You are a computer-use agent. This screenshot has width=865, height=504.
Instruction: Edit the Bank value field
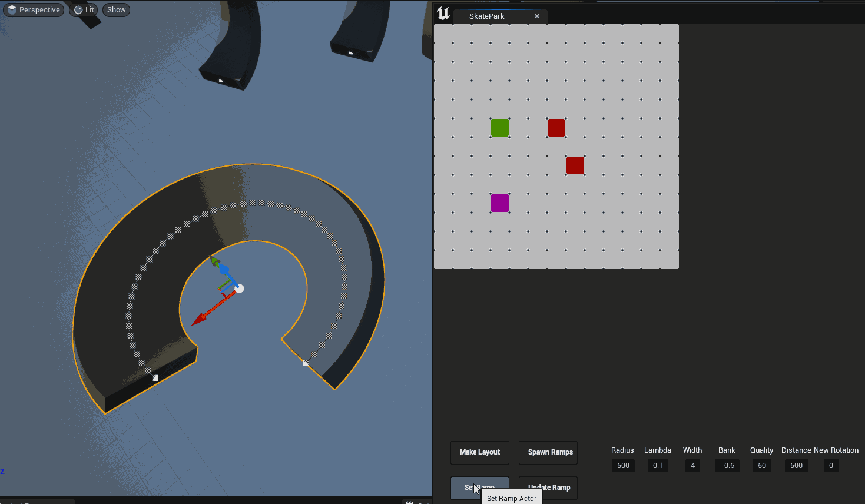727,466
